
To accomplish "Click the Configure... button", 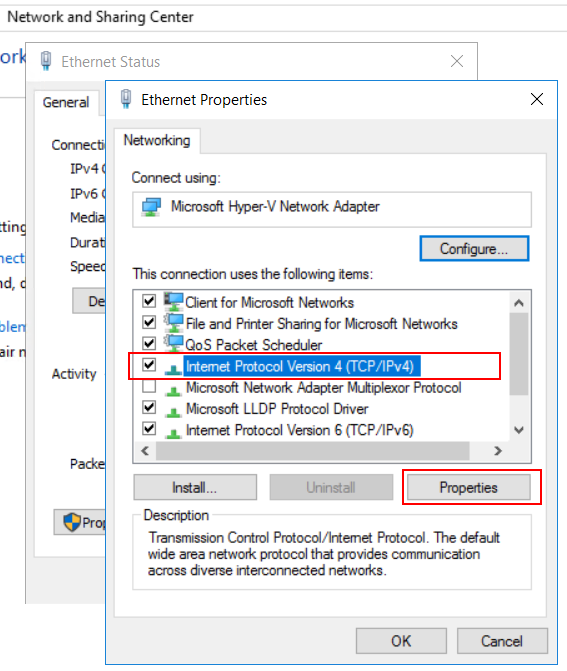I will point(474,248).
